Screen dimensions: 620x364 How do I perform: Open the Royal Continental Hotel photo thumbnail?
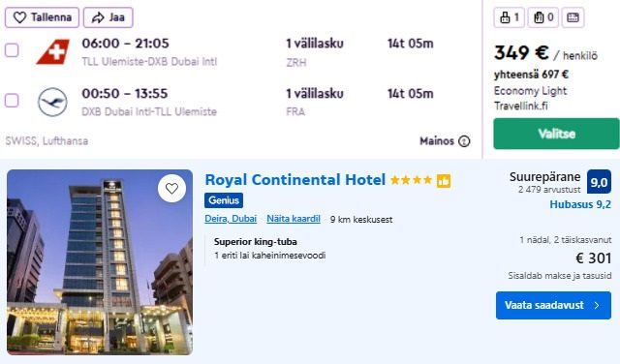click(100, 262)
